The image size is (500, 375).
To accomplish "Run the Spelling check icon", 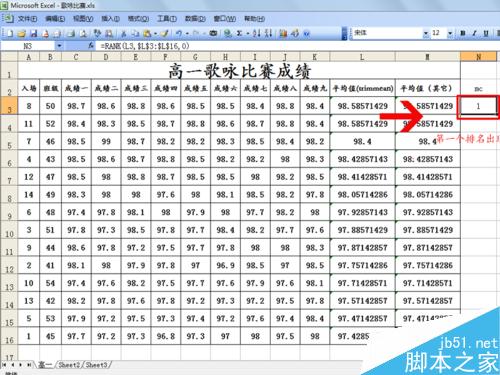I will (97, 33).
